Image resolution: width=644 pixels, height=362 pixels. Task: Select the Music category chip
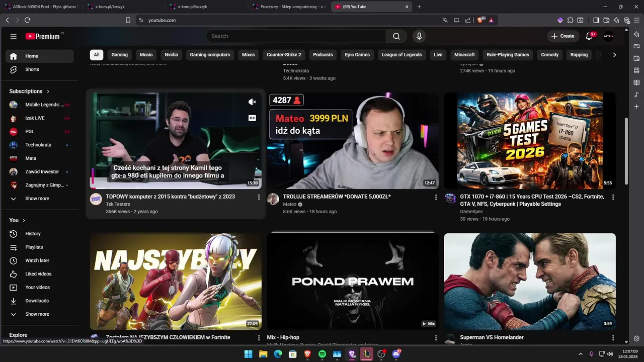coord(146,55)
